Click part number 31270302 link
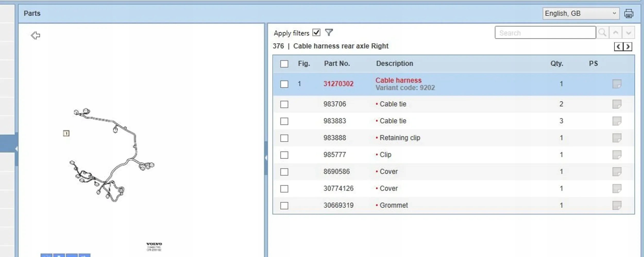 (x=338, y=84)
